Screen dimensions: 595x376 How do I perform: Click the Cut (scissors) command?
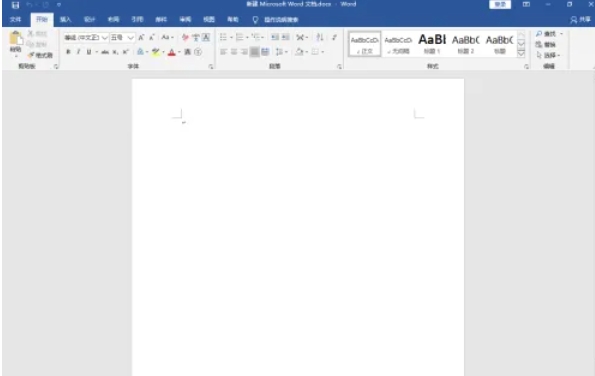point(37,34)
